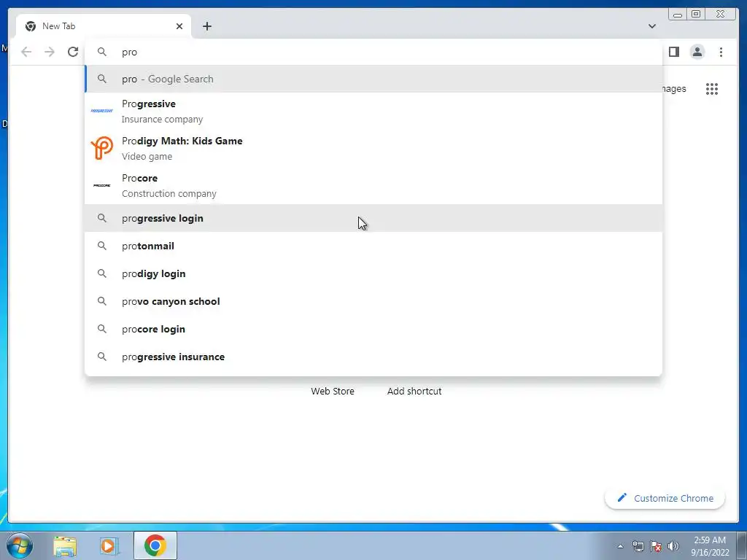Pick 'prodigy login' suggestion
Screen dimensions: 747x560
[373, 273]
